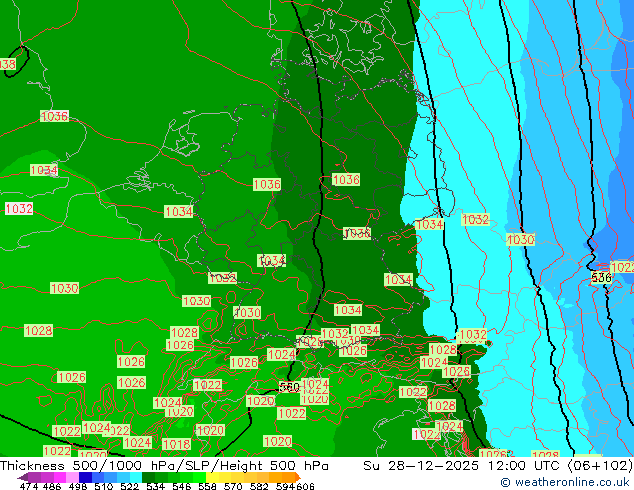Screen dimensions: 634x490
Task: Click the '546' legend value
Action: tap(182, 486)
